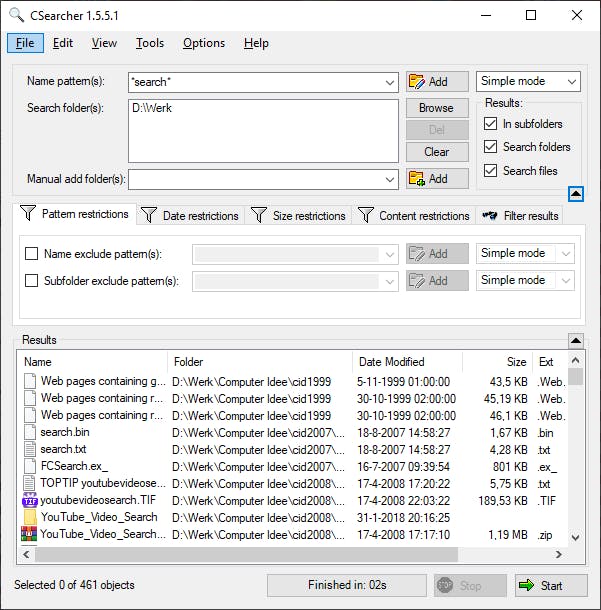The height and width of the screenshot is (610, 601).
Task: Sort results by Date Modified column
Action: pyautogui.click(x=407, y=362)
